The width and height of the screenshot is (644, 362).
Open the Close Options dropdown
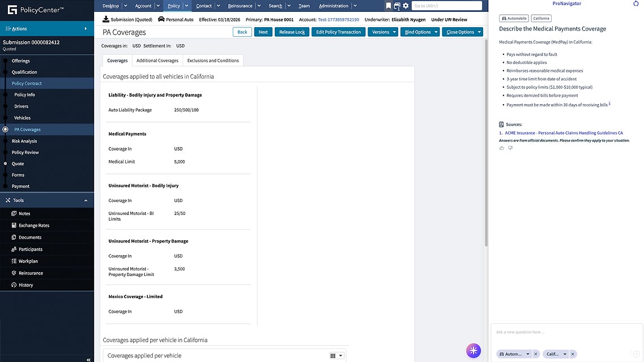coord(462,32)
